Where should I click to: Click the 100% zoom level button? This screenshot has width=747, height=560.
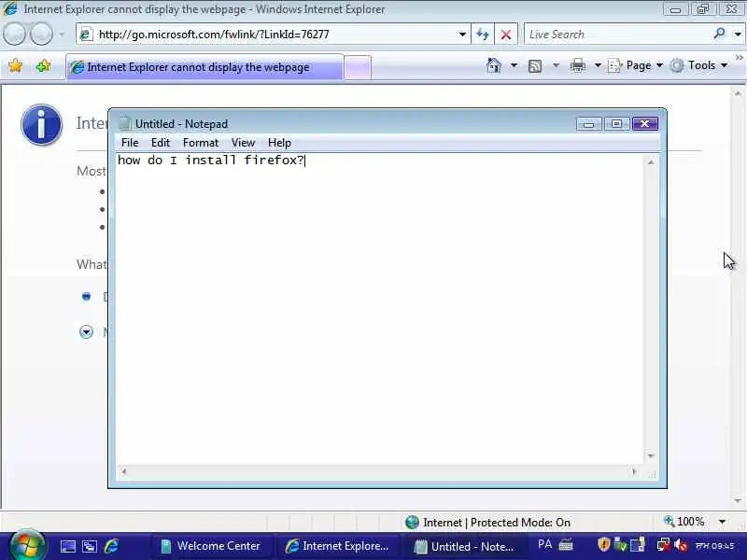tap(684, 522)
